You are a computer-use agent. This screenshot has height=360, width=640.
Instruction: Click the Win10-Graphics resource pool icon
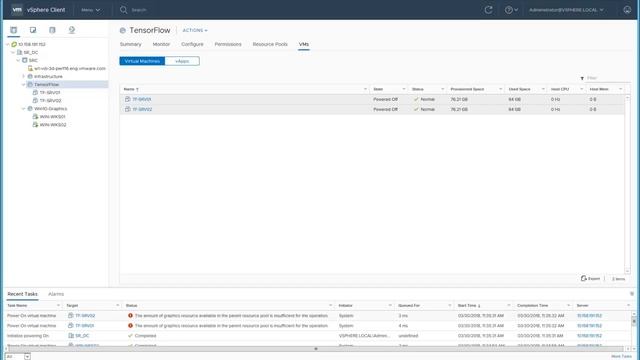pos(30,109)
